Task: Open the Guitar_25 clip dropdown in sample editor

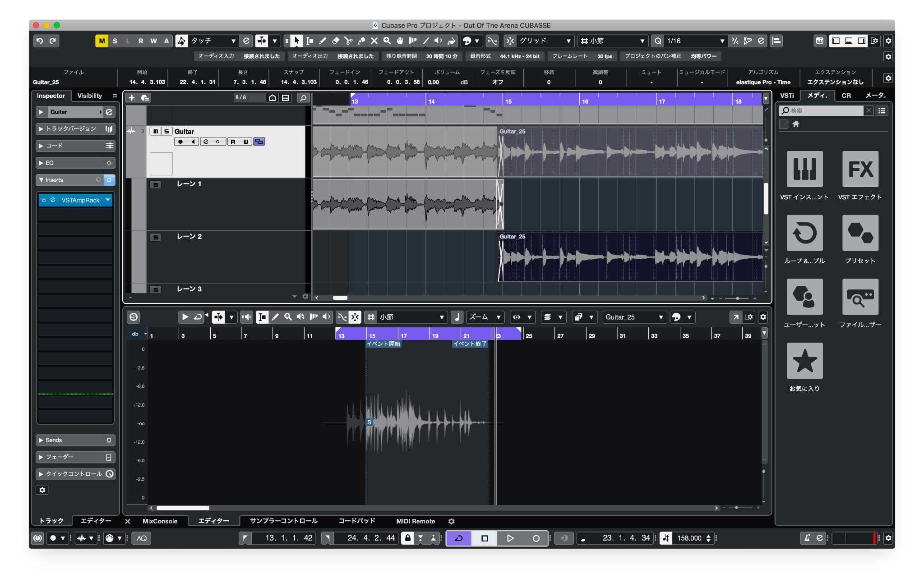Action: (634, 317)
